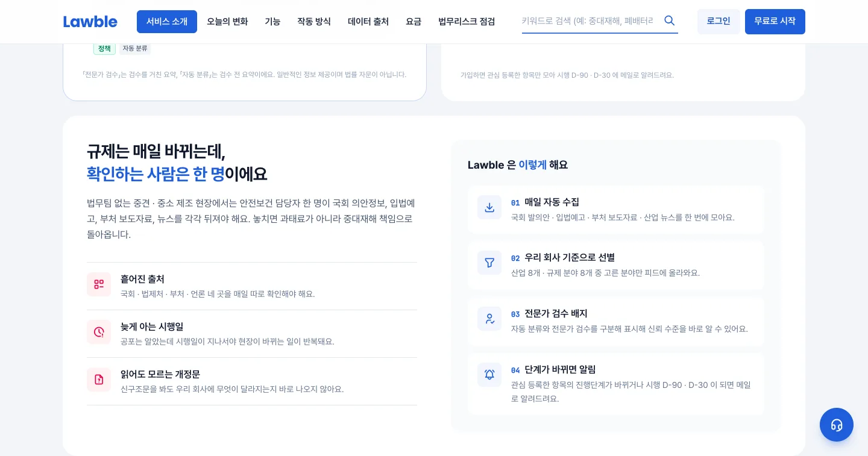This screenshot has height=456, width=868.
Task: Navigate to 데이터 출처
Action: pyautogui.click(x=368, y=22)
